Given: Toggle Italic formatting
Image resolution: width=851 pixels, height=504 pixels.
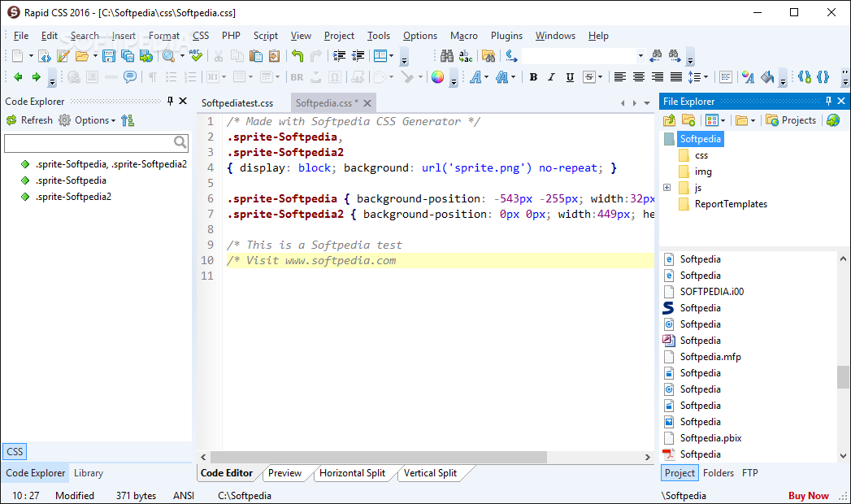Looking at the screenshot, I should point(551,77).
